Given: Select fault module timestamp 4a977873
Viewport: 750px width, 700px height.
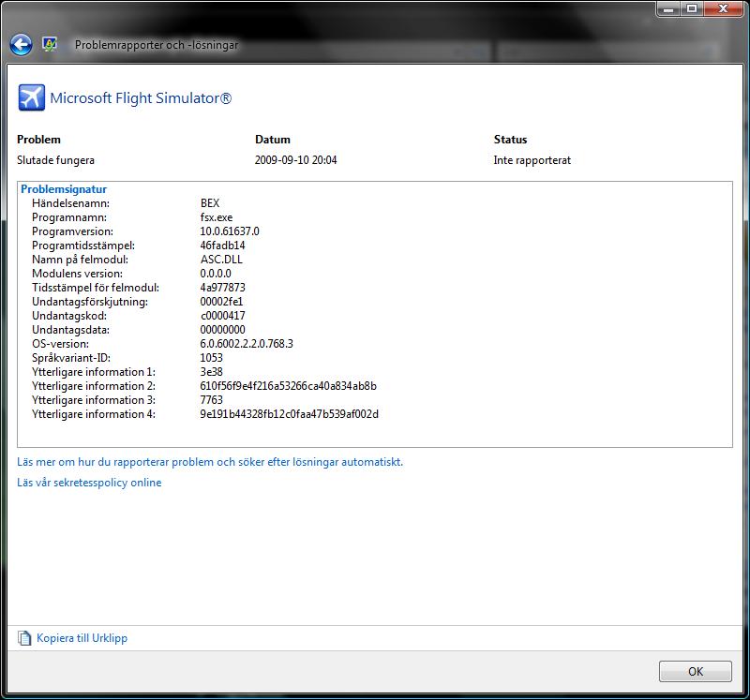Looking at the screenshot, I should tap(222, 288).
